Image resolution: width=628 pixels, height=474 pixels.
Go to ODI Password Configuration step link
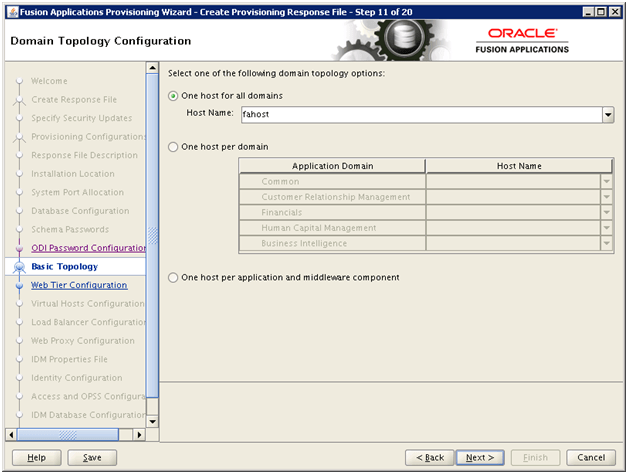pos(89,248)
